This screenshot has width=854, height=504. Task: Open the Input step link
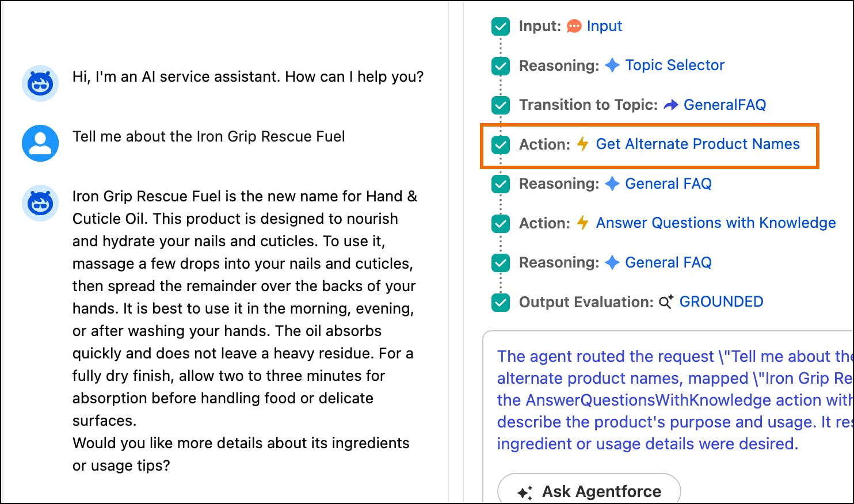pyautogui.click(x=604, y=26)
